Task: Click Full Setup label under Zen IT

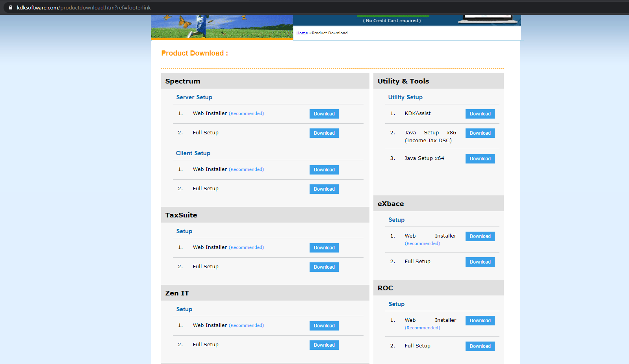Action: pyautogui.click(x=206, y=345)
